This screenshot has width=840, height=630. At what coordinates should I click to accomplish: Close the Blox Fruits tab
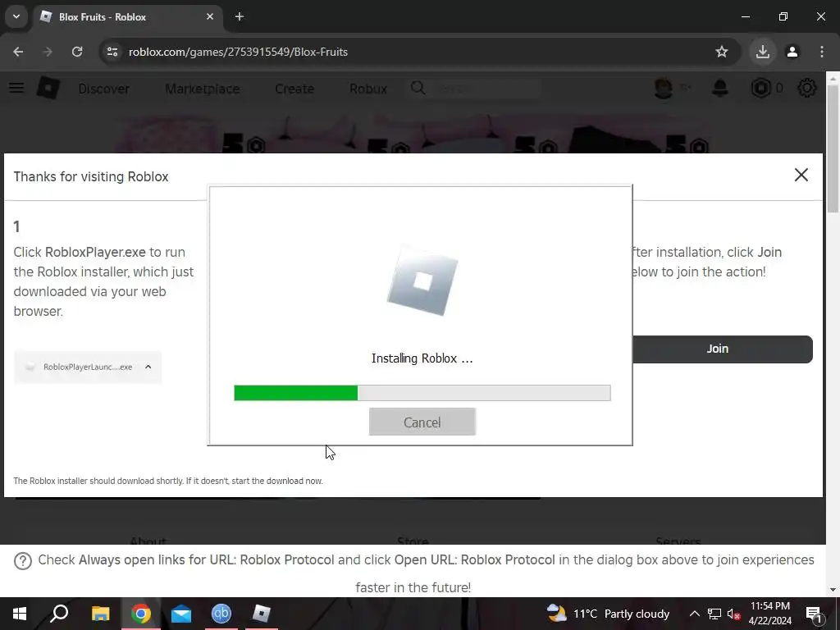pos(210,16)
